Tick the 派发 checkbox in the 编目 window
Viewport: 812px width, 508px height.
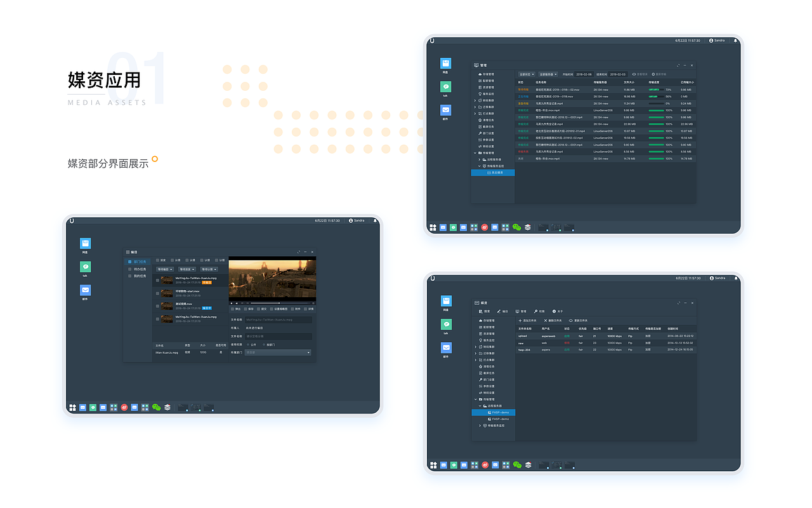click(x=157, y=260)
